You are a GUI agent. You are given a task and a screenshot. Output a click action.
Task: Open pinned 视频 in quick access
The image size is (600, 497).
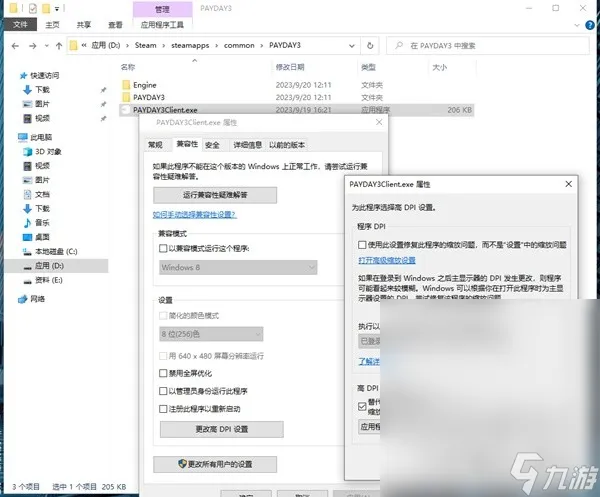[42, 118]
